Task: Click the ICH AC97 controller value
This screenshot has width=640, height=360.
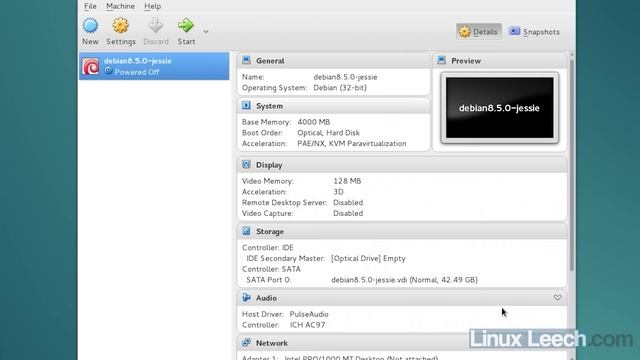Action: point(307,325)
